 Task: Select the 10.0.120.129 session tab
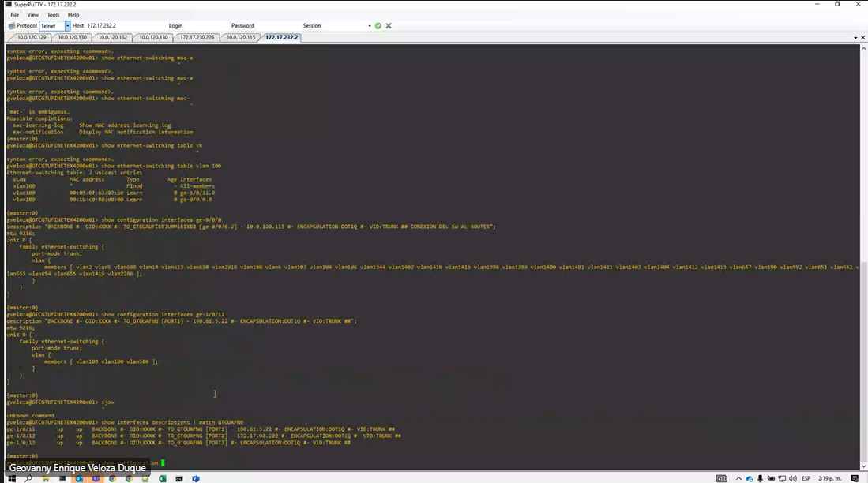coord(32,37)
